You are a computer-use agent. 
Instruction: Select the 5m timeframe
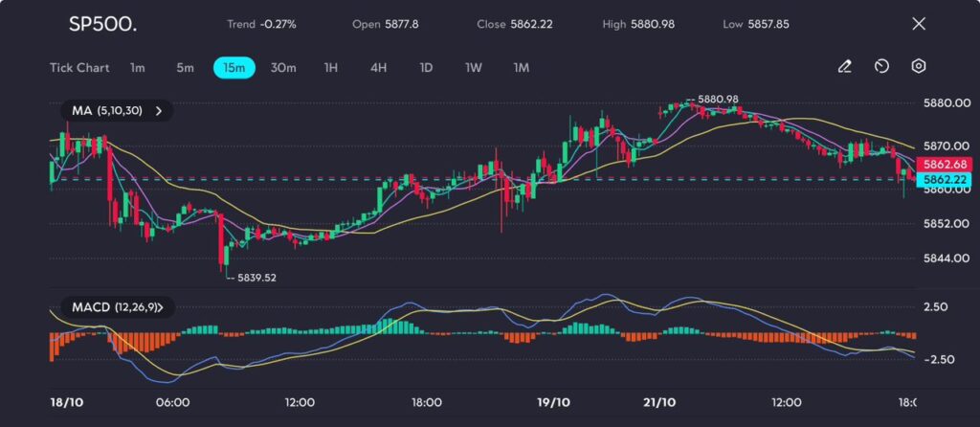click(x=185, y=68)
